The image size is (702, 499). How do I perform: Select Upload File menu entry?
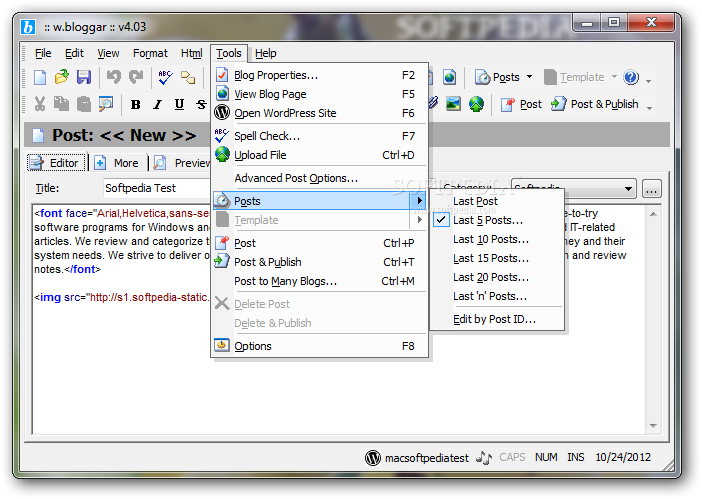coord(319,155)
